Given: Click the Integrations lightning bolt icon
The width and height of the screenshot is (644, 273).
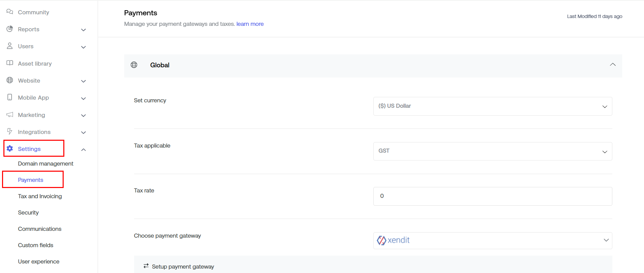Looking at the screenshot, I should (10, 132).
